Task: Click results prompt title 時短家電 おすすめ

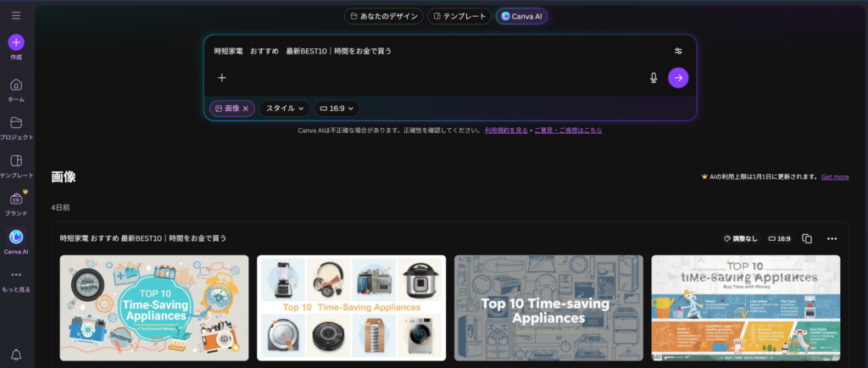Action: pyautogui.click(x=143, y=238)
